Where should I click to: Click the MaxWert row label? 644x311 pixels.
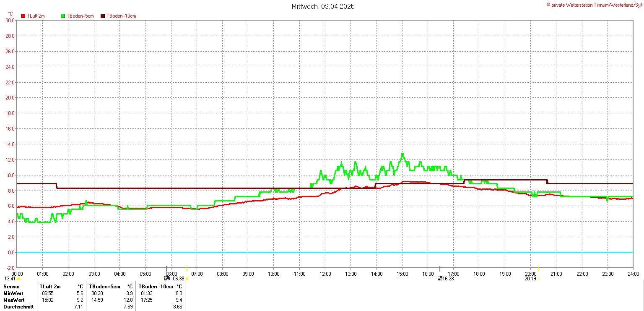(x=14, y=300)
